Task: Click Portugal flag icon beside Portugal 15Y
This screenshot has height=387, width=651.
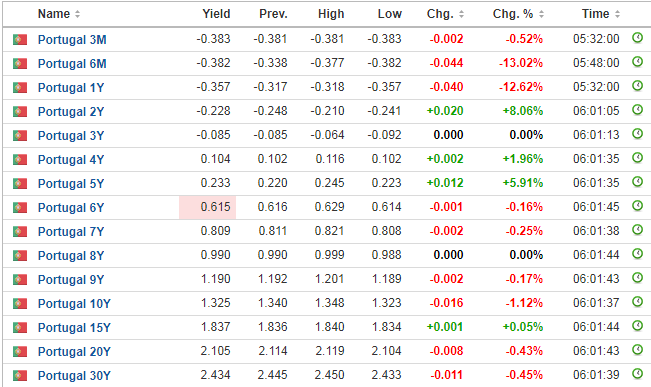Action: [x=20, y=328]
